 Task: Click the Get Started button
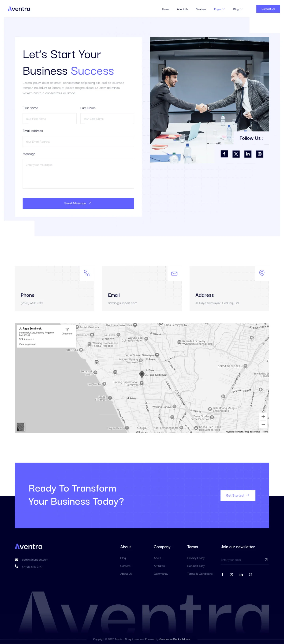[x=237, y=495]
